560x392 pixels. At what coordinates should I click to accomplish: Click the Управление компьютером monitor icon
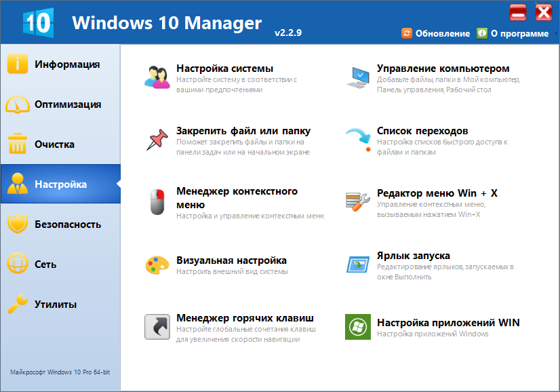pyautogui.click(x=358, y=77)
